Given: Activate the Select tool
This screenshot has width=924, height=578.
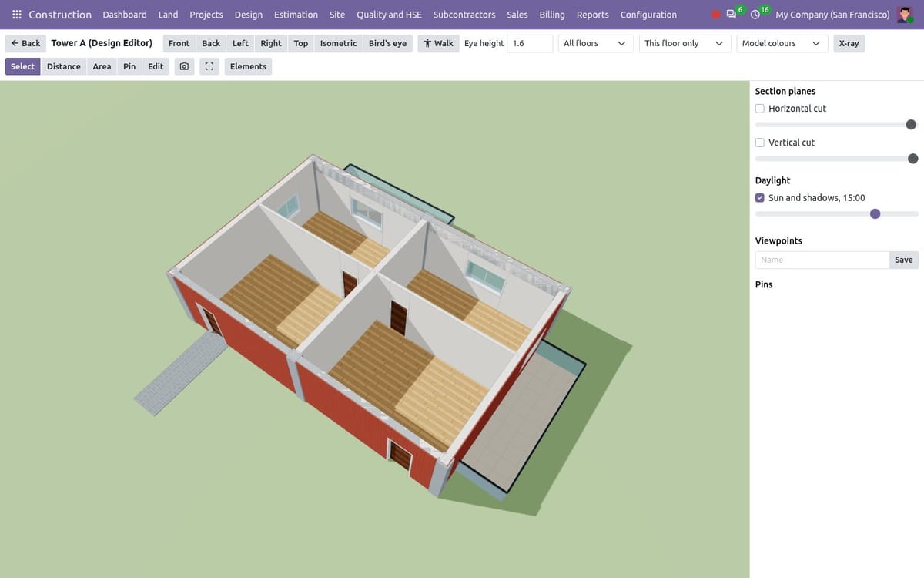Looking at the screenshot, I should pos(22,66).
